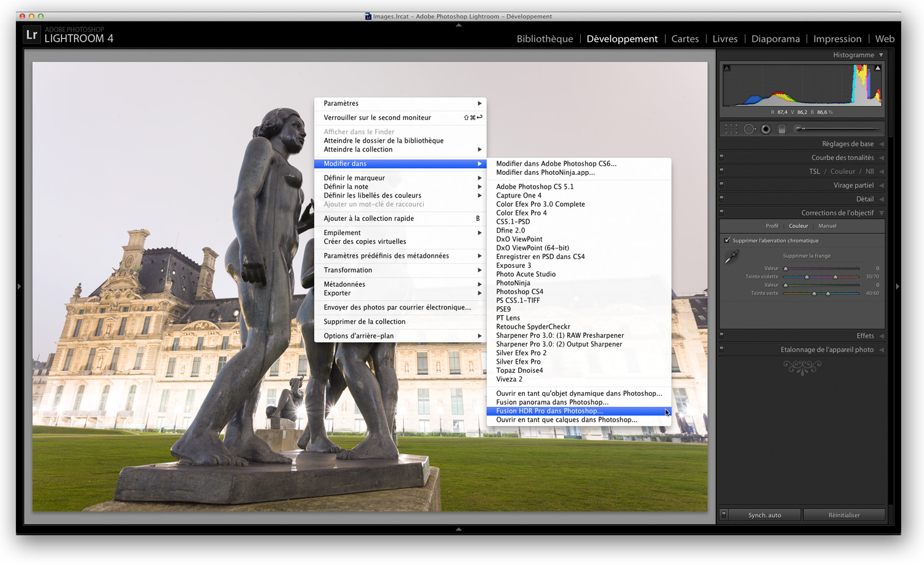Toggle highlight clipping indicator in histogram
Image resolution: width=924 pixels, height=565 pixels.
(878, 68)
